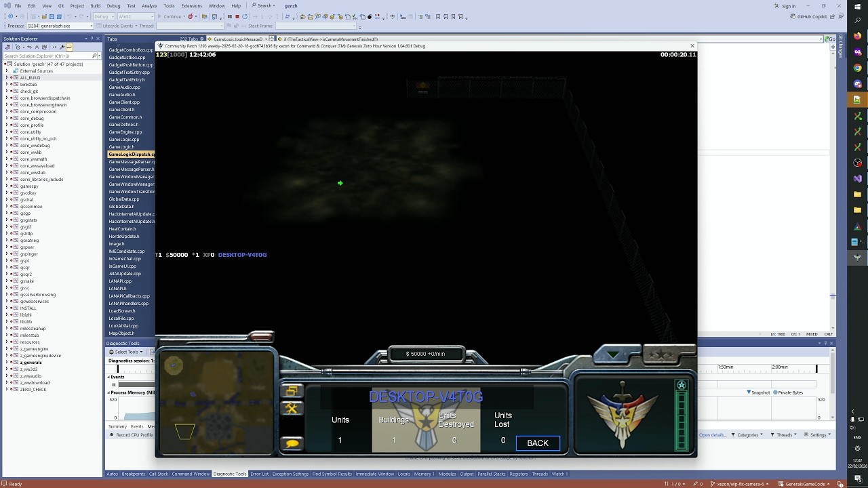The height and width of the screenshot is (488, 868).
Task: Open the Solution Explorer properties wrench icon
Action: tap(62, 47)
